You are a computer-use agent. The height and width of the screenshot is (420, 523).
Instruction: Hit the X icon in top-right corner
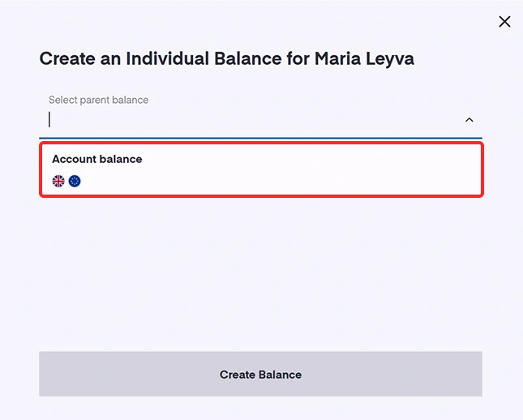[504, 22]
